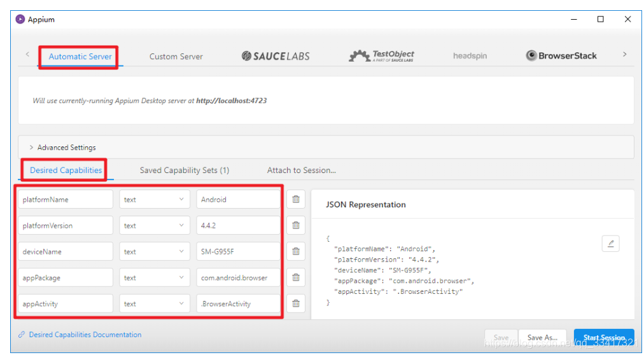The width and height of the screenshot is (644, 355).
Task: Edit the com.android.browser value field
Action: (238, 277)
